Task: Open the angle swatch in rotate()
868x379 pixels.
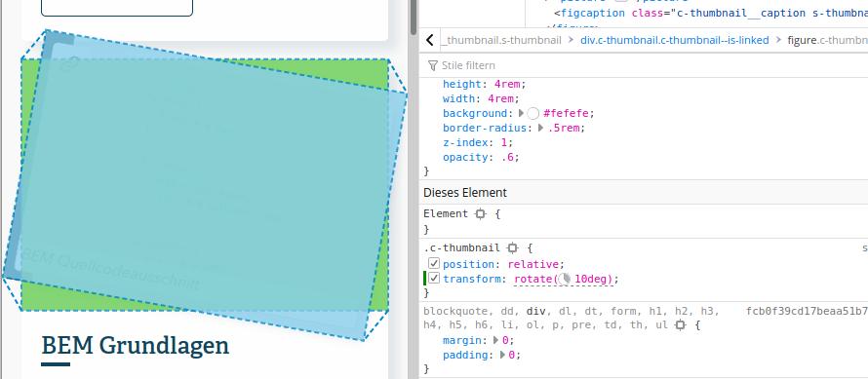Action: [x=565, y=279]
